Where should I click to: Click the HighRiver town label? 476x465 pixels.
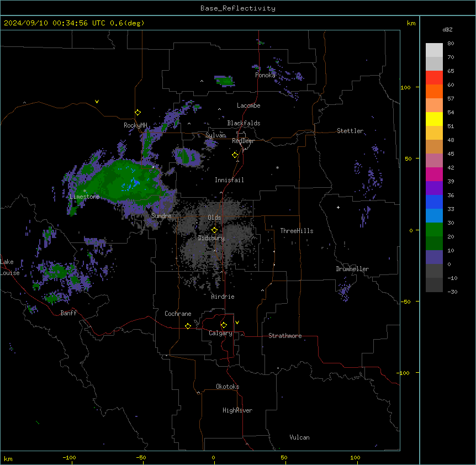(x=237, y=410)
